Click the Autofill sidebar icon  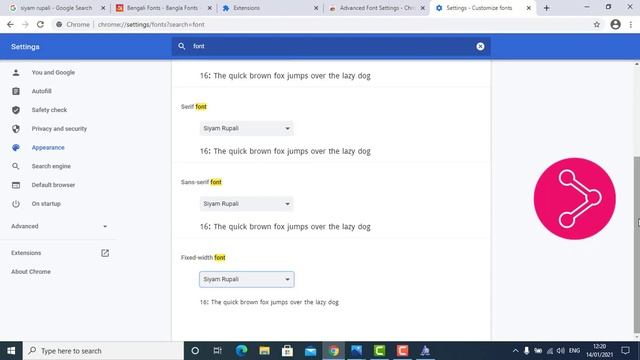(16, 91)
